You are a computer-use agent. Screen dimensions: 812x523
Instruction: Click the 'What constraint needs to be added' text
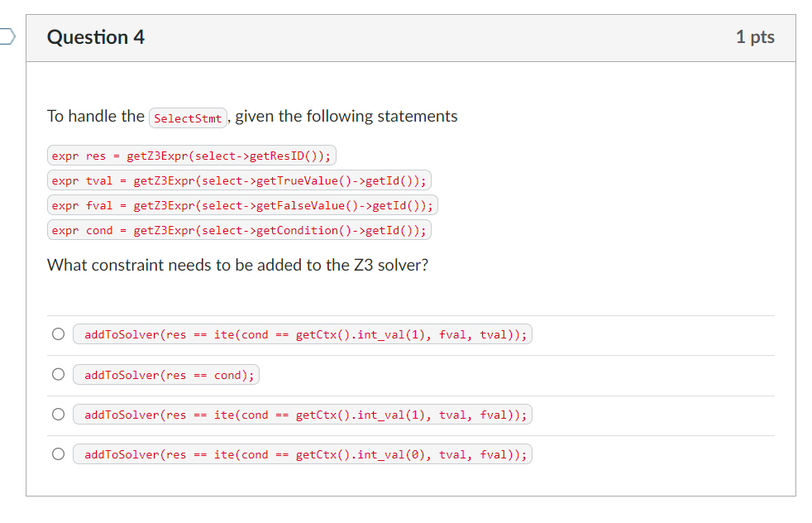pos(237,265)
